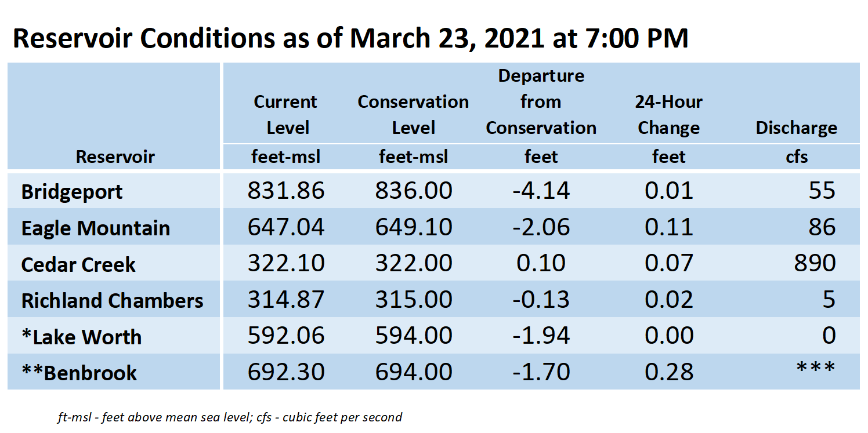This screenshot has width=868, height=433.
Task: Select the Discharge column header
Action: coord(796,128)
